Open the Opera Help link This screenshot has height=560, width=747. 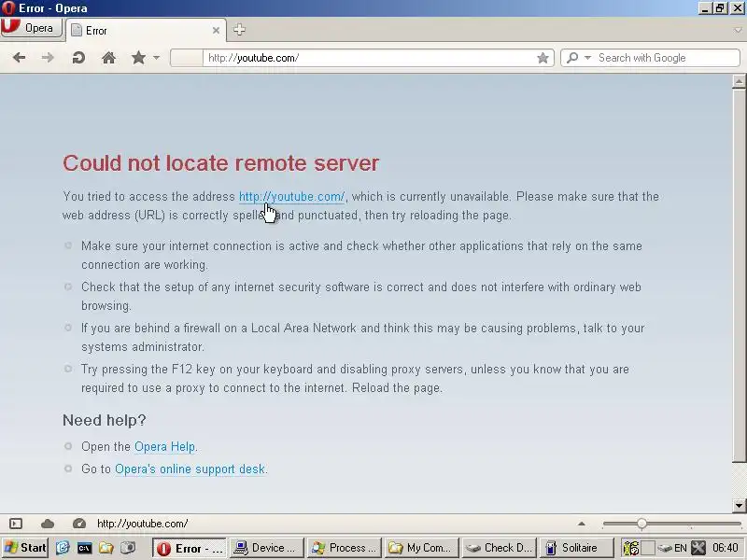click(x=165, y=447)
